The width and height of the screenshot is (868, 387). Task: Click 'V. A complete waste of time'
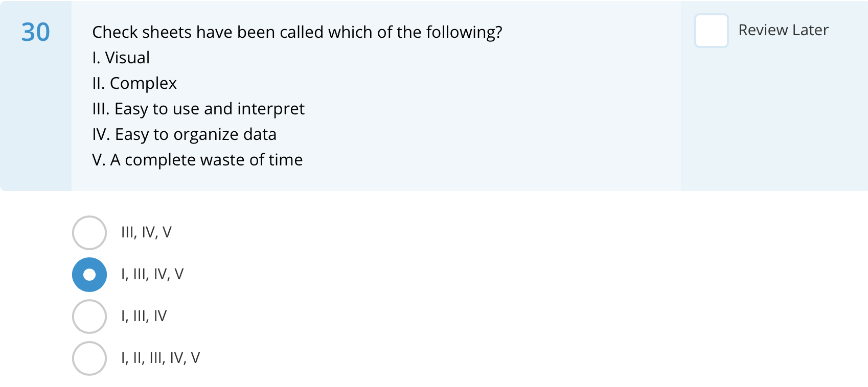(197, 160)
